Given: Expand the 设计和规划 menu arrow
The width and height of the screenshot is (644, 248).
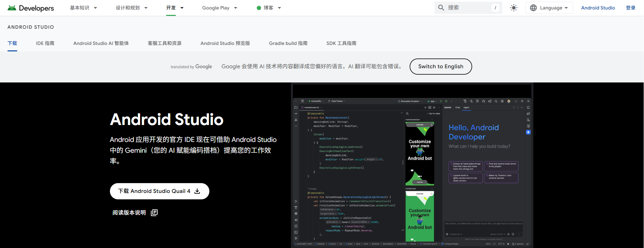Looking at the screenshot, I should 146,8.
